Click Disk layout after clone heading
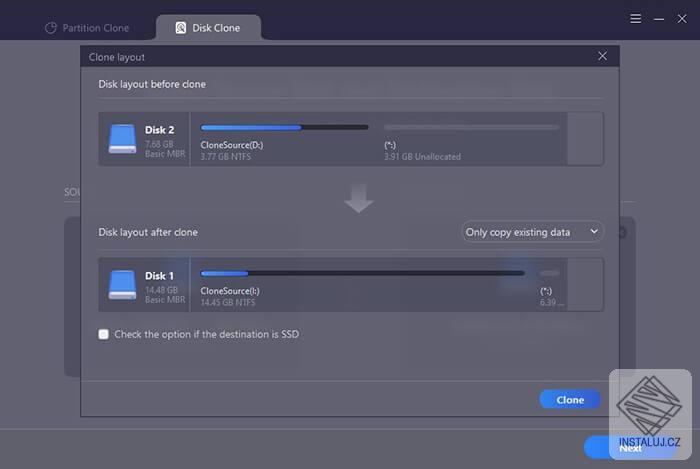Image resolution: width=700 pixels, height=469 pixels. point(148,232)
